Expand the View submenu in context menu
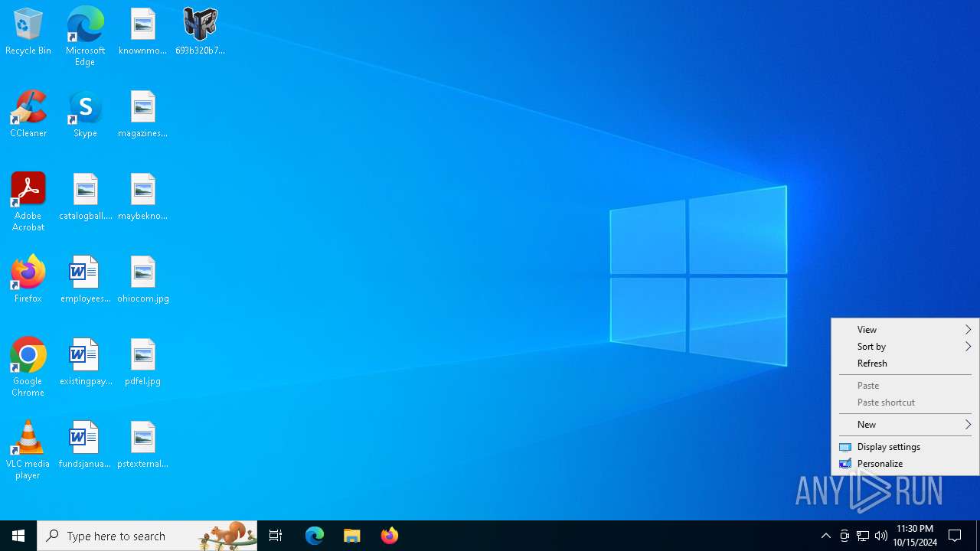980x551 pixels. pos(905,330)
